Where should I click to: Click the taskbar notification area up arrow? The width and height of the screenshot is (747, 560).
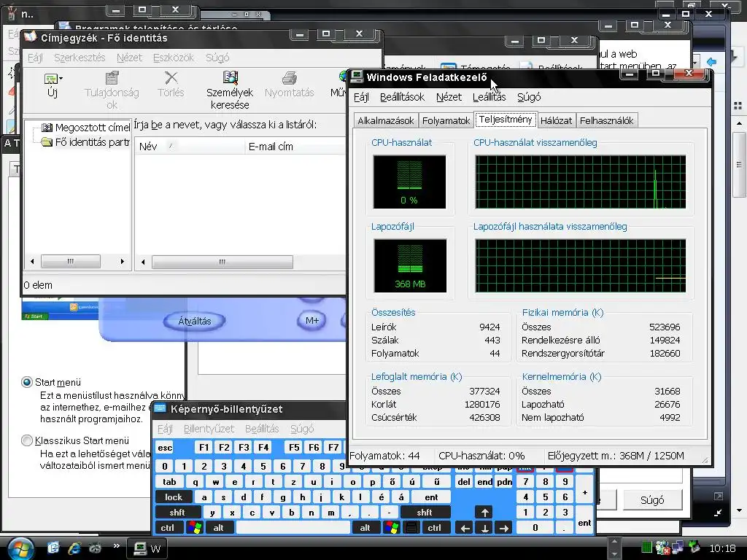pyautogui.click(x=614, y=542)
